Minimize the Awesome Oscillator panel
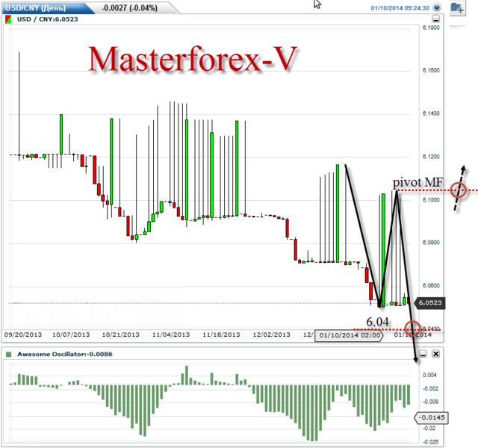The image size is (478, 448). 423,354
